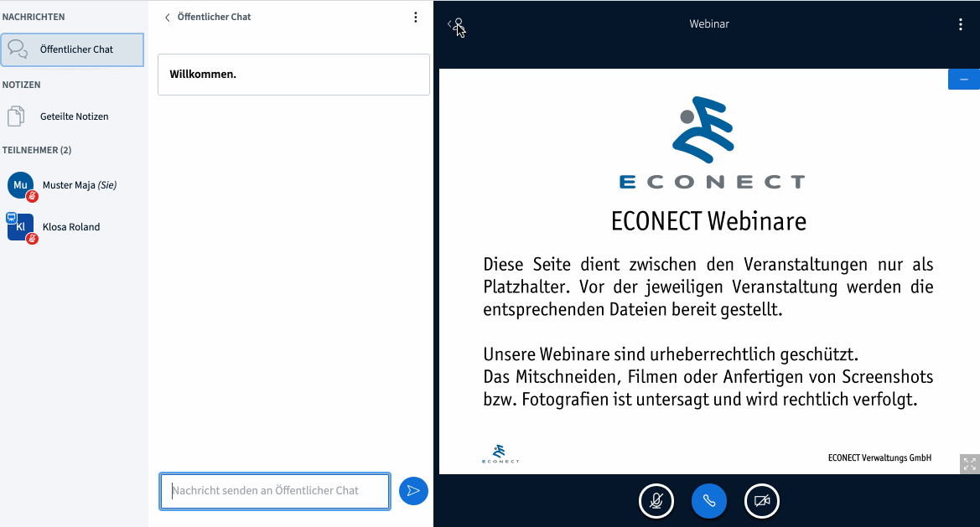This screenshot has height=527, width=980.
Task: Share the webcam
Action: (x=762, y=501)
